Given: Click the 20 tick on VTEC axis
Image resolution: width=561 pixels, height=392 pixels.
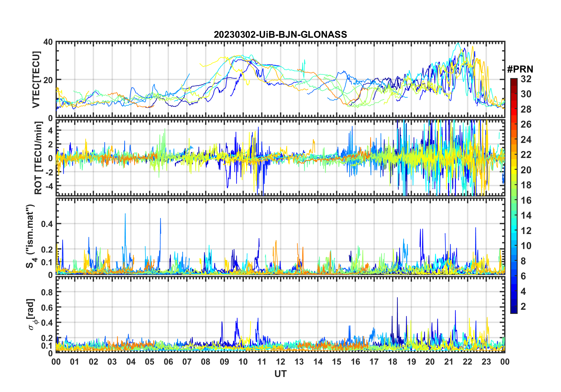Looking at the screenshot, I should 48,80.
